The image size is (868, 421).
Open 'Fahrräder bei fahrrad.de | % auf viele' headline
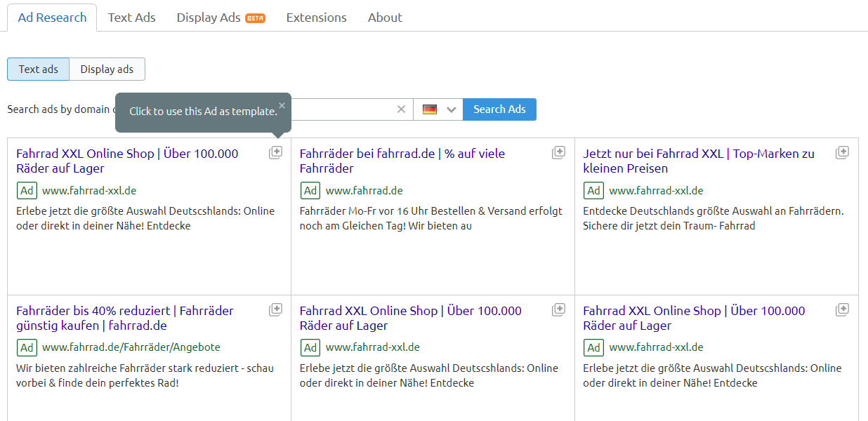[x=402, y=161]
